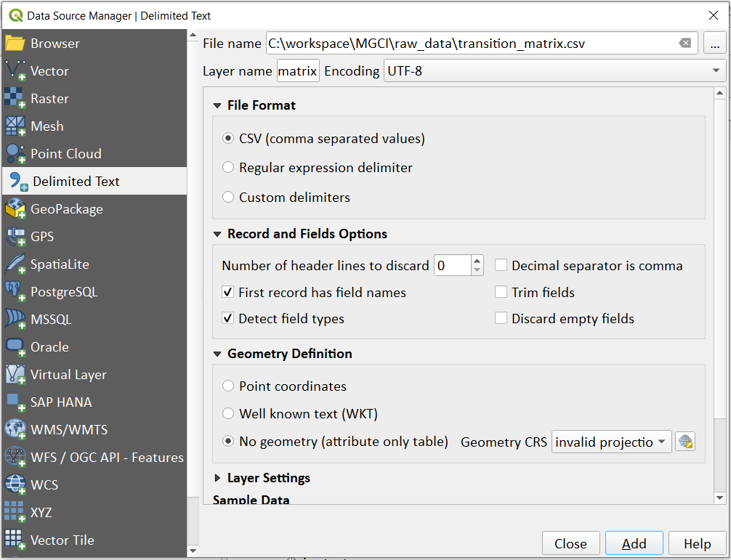Click the Mesh layer icon
This screenshot has height=560, width=731.
tap(15, 126)
